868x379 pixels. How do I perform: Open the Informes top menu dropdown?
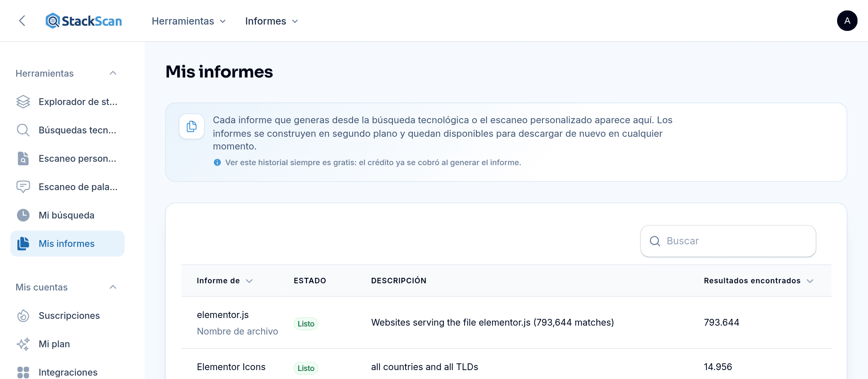pyautogui.click(x=272, y=21)
